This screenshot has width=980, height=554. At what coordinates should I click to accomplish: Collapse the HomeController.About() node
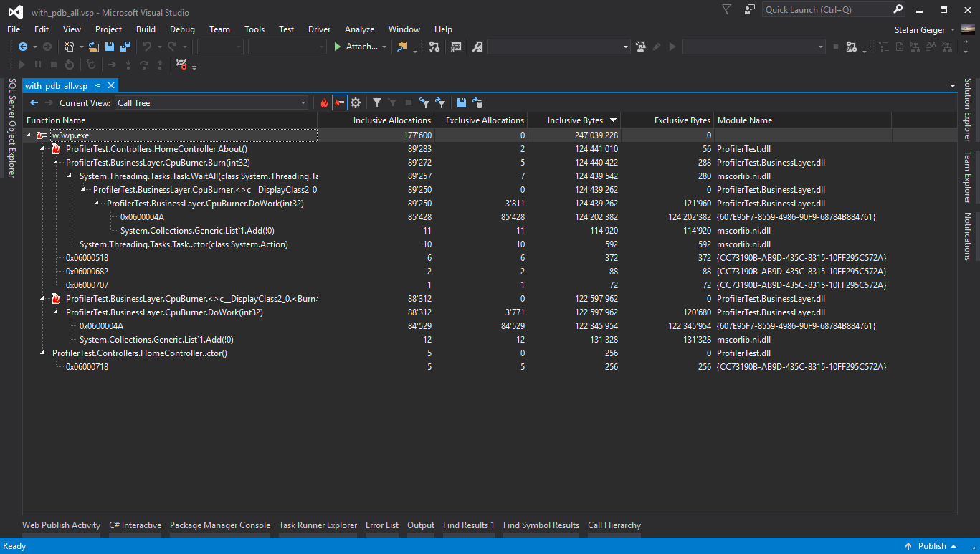click(x=42, y=148)
